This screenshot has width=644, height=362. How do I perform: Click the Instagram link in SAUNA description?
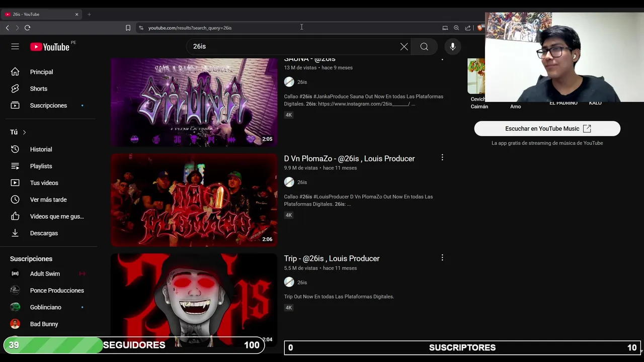(363, 104)
